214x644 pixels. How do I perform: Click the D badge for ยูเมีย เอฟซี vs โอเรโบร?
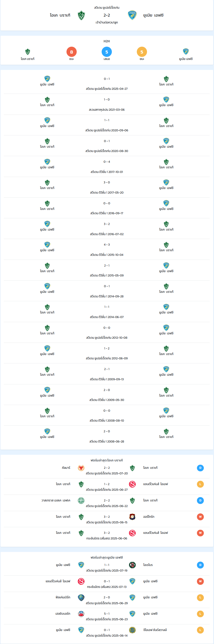click(x=200, y=565)
